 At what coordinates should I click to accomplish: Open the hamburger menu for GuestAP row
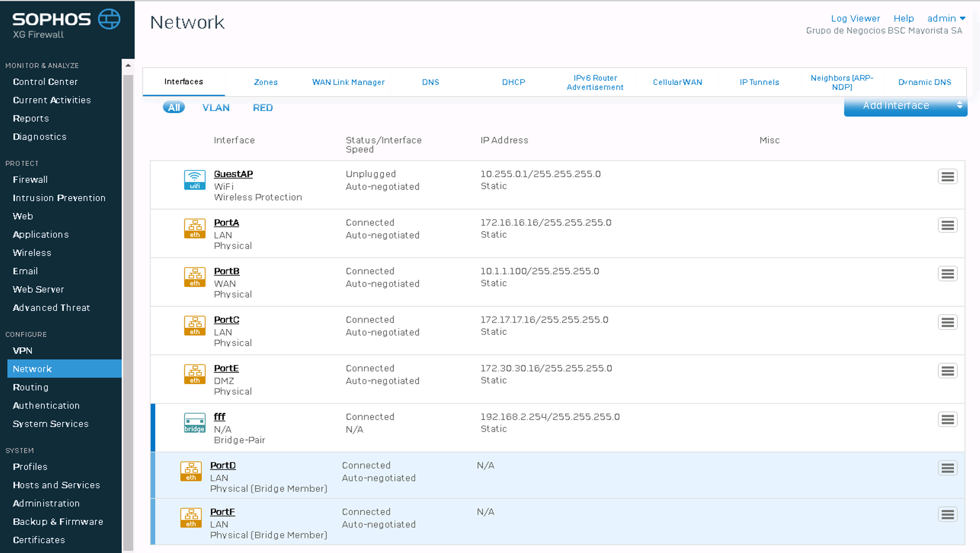point(948,177)
